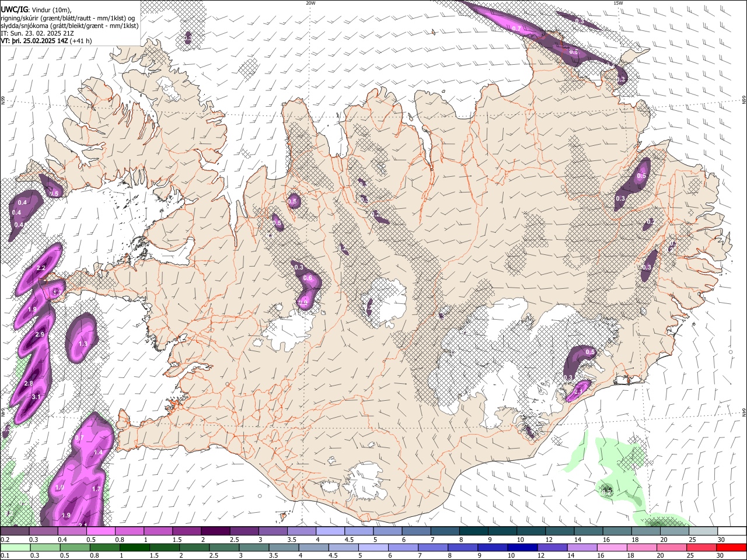The height and width of the screenshot is (560, 747).
Task: Click the '1.5' rain value southeast of Iceland
Action: (608, 491)
